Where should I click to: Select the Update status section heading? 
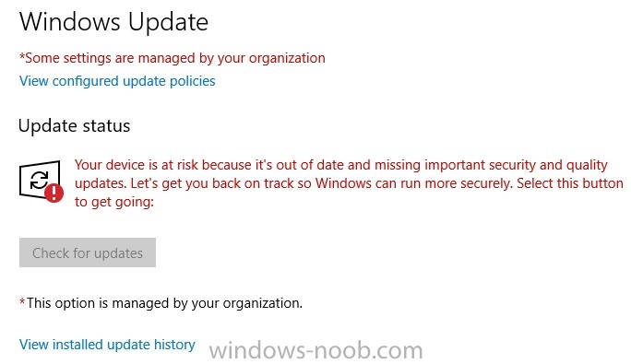75,126
